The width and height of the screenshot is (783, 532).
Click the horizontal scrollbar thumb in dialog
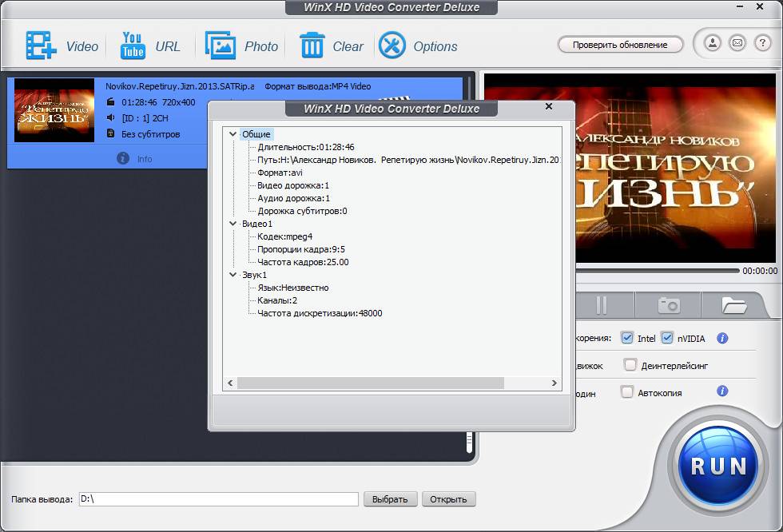pyautogui.click(x=371, y=383)
